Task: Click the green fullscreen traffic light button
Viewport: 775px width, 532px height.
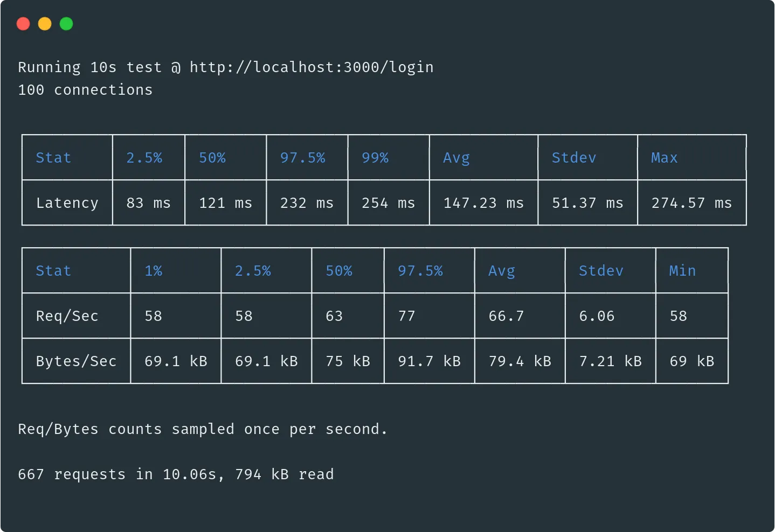Action: pos(66,24)
